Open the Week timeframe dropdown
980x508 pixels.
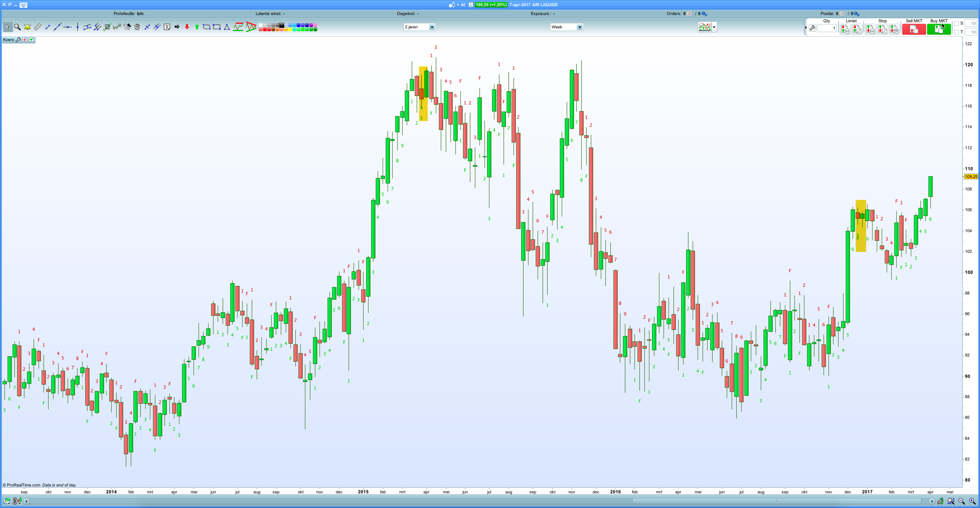[580, 27]
